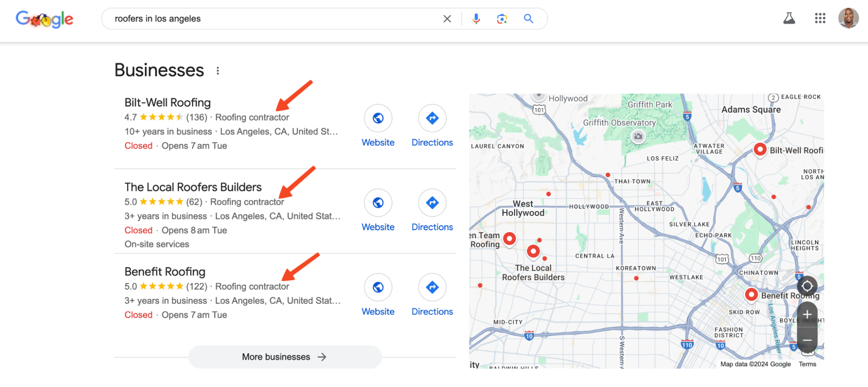Image resolution: width=868 pixels, height=387 pixels.
Task: Clear the search query with the X icon
Action: tap(447, 19)
